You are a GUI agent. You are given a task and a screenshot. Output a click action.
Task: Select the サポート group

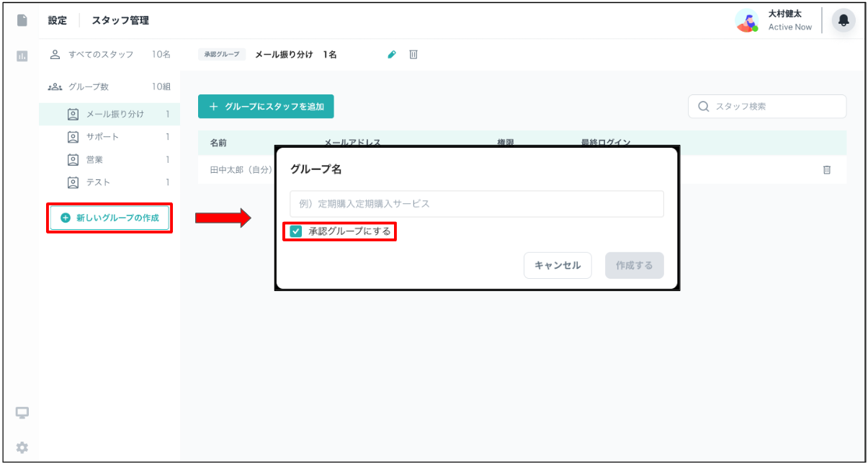point(102,137)
